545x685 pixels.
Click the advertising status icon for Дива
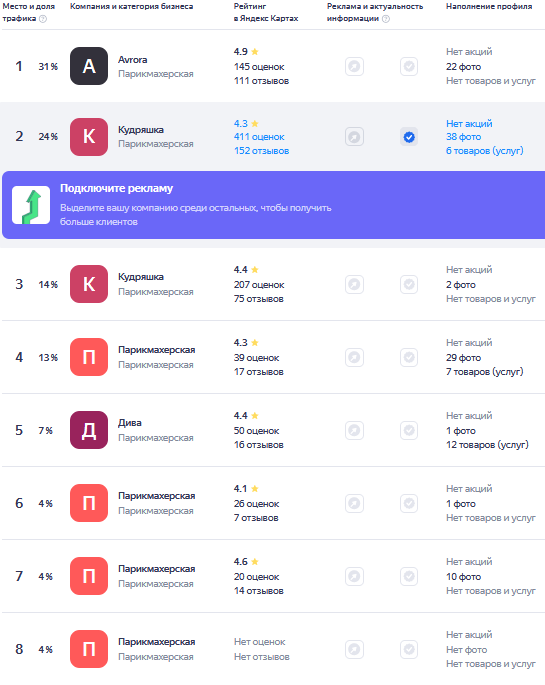pyautogui.click(x=354, y=430)
